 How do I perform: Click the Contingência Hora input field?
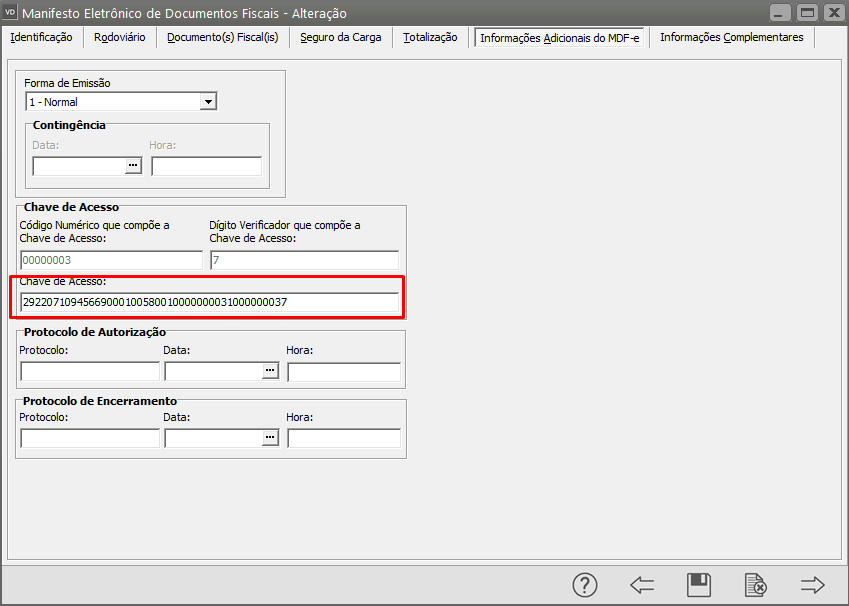pos(206,166)
